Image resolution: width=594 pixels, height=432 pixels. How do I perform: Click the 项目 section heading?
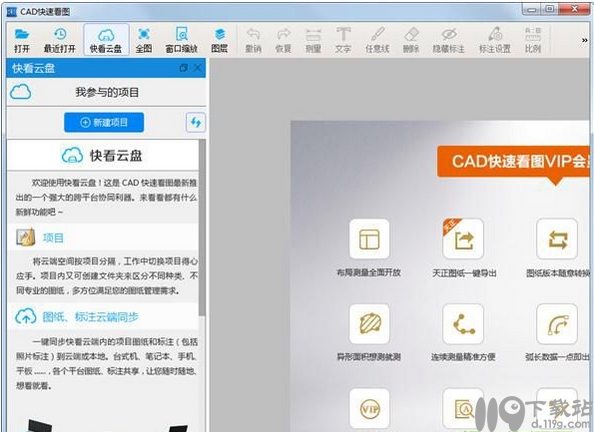[53, 238]
